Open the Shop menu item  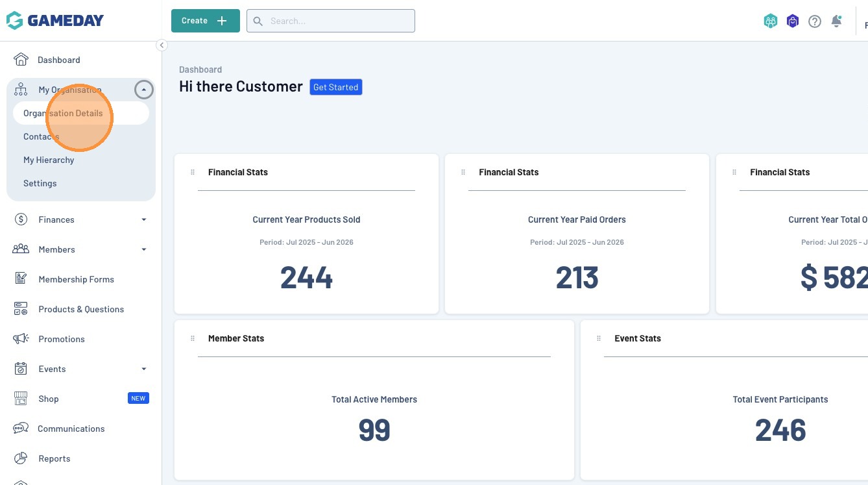(49, 399)
